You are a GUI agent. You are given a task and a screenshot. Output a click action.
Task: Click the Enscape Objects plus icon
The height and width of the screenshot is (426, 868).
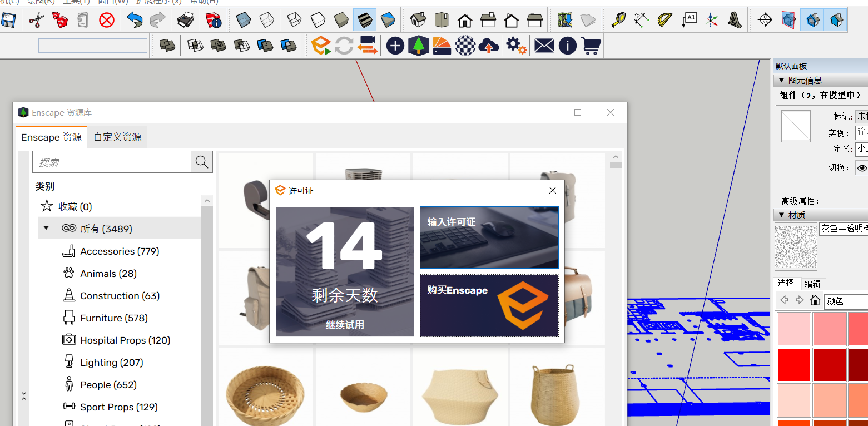(395, 46)
